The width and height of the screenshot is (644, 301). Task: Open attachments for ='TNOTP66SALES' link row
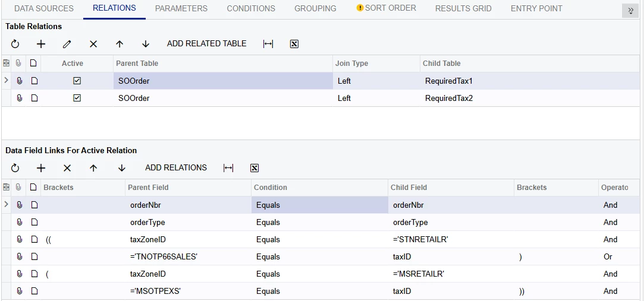(19, 256)
